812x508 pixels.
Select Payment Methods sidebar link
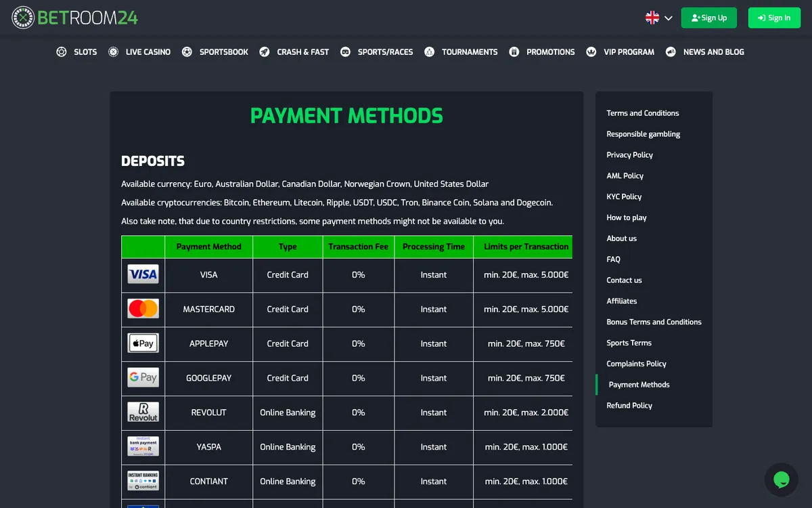(x=639, y=385)
